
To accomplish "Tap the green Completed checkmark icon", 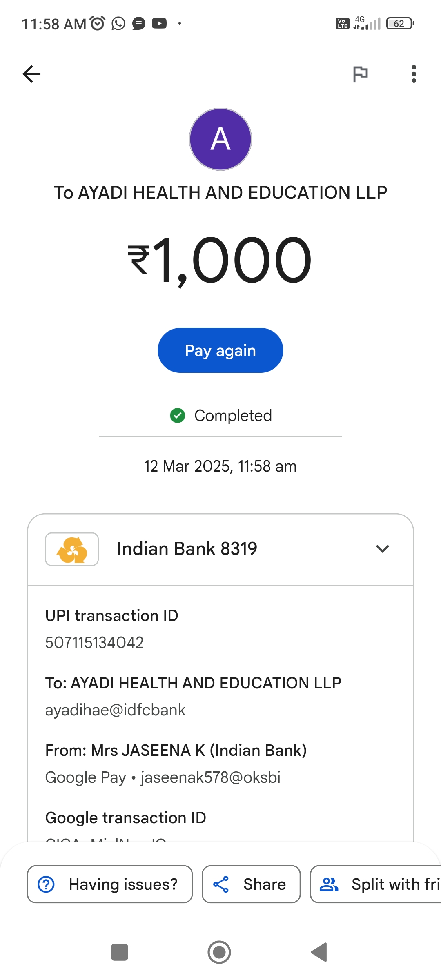I will (x=178, y=416).
